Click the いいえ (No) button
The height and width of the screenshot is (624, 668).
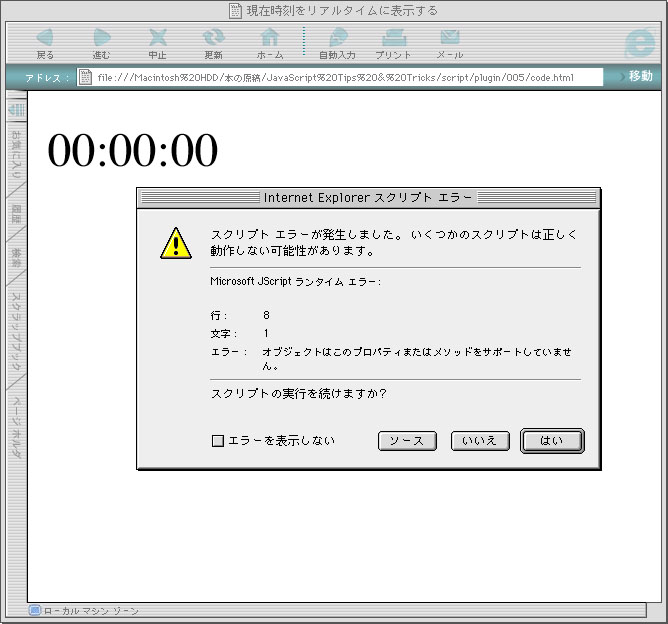click(x=480, y=441)
